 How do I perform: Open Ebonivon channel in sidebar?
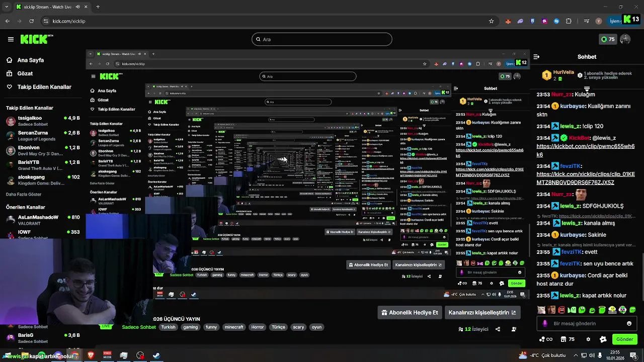(43, 150)
